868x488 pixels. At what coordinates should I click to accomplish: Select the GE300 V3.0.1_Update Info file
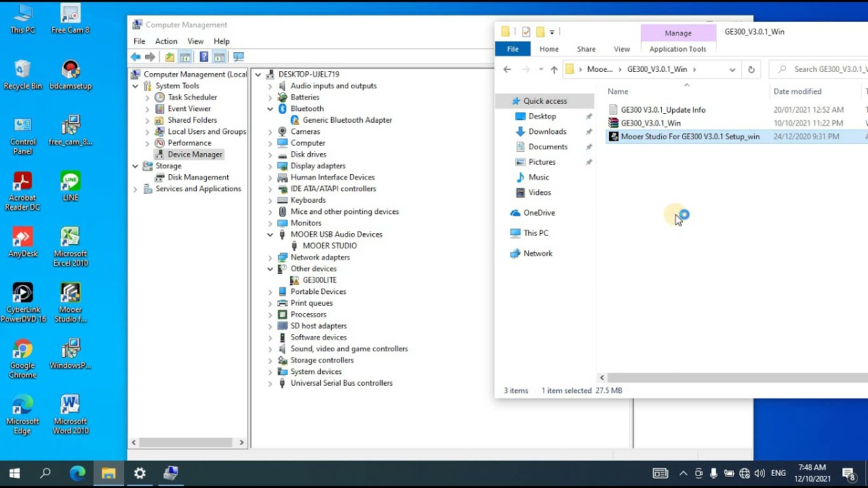click(663, 110)
